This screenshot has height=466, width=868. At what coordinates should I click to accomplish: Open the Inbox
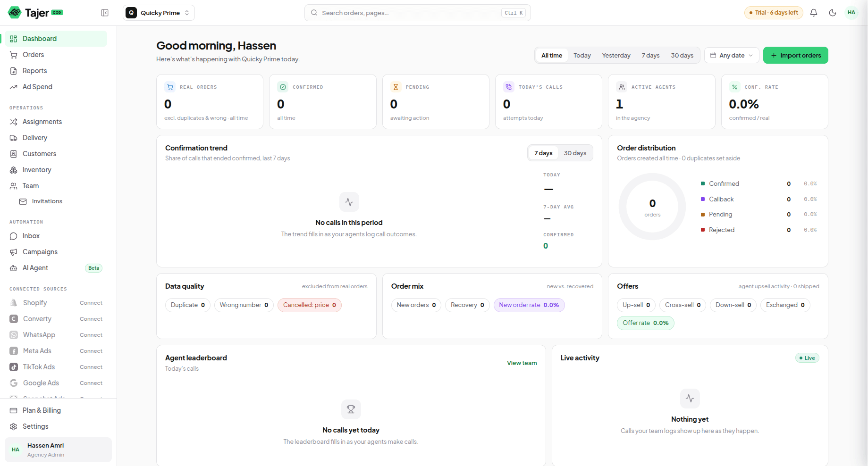click(x=56, y=236)
